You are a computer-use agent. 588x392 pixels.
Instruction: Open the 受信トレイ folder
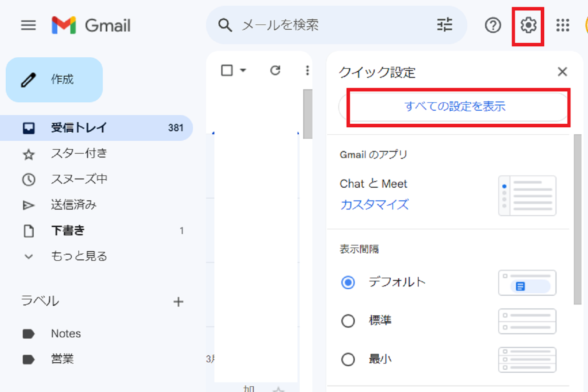(x=79, y=128)
